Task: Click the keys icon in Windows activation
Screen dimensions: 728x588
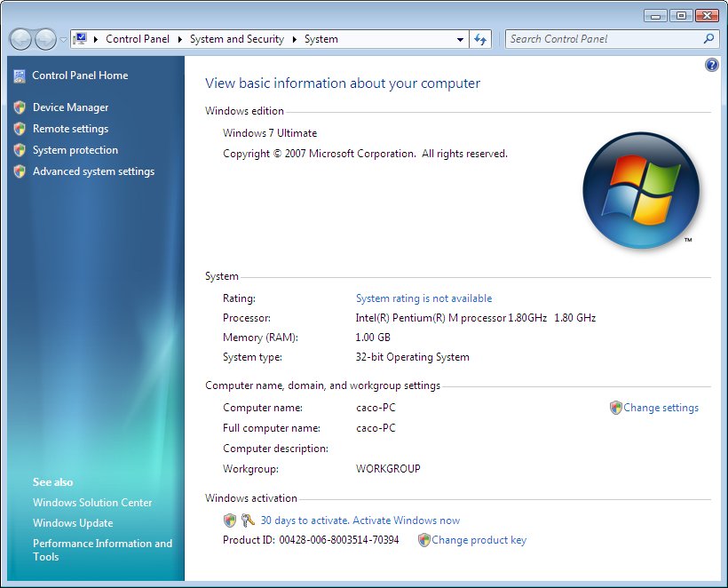Action: point(248,520)
